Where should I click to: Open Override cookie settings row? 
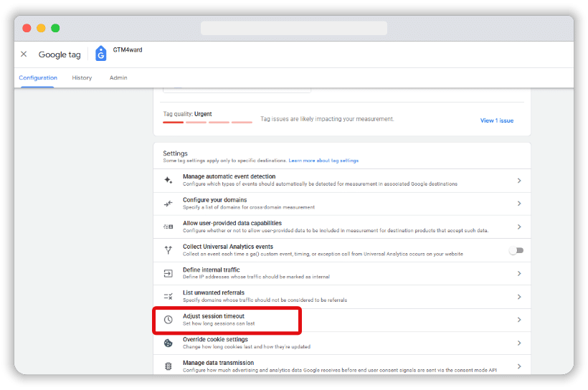pos(342,343)
